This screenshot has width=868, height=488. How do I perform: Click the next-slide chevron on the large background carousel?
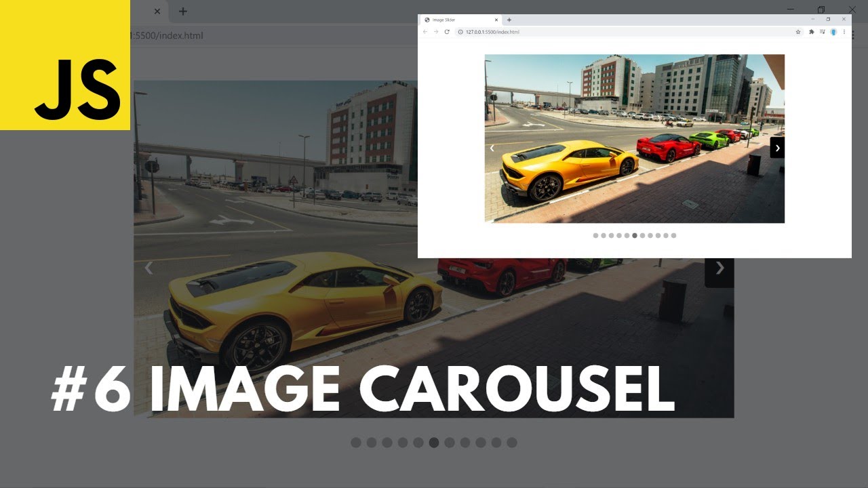[x=719, y=268]
